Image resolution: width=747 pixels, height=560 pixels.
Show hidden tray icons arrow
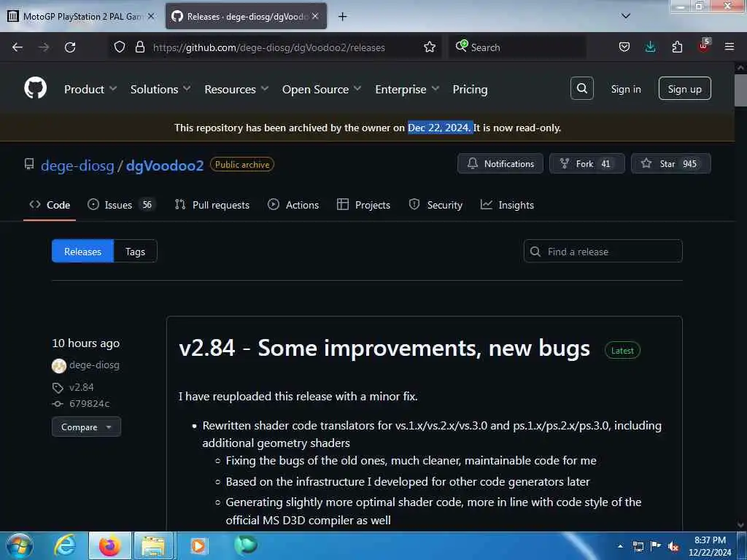click(620, 546)
